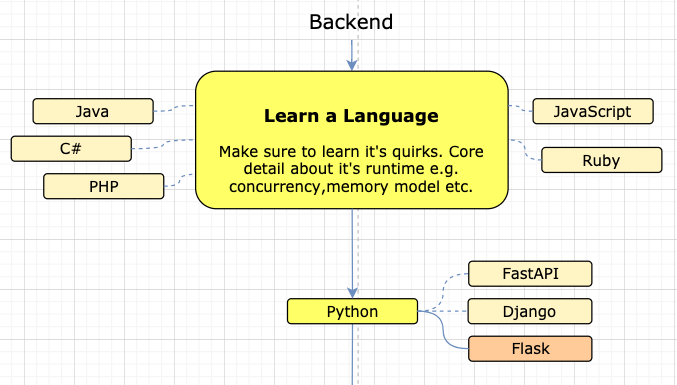Click the arrow pointing into Python
The image size is (677, 385).
[x=352, y=254]
